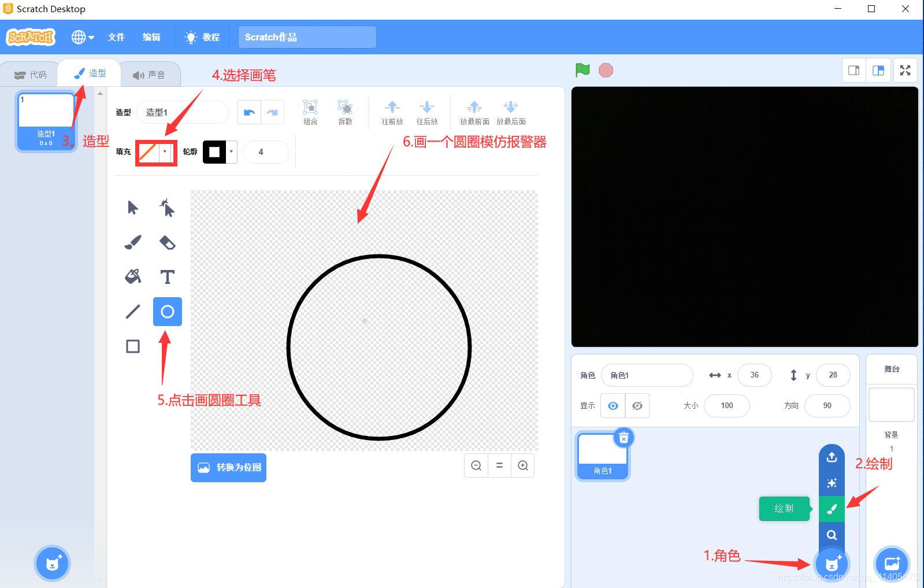
Task: Click the size (大小) field
Action: (727, 405)
